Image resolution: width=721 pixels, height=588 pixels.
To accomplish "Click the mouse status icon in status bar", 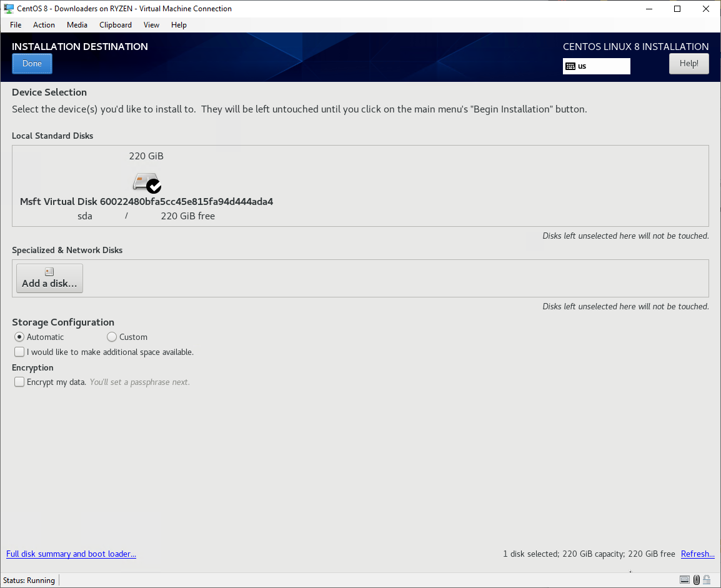I will 697,580.
